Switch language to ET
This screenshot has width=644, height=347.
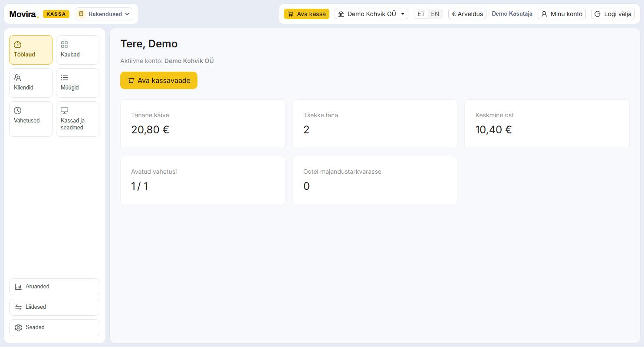pyautogui.click(x=421, y=14)
